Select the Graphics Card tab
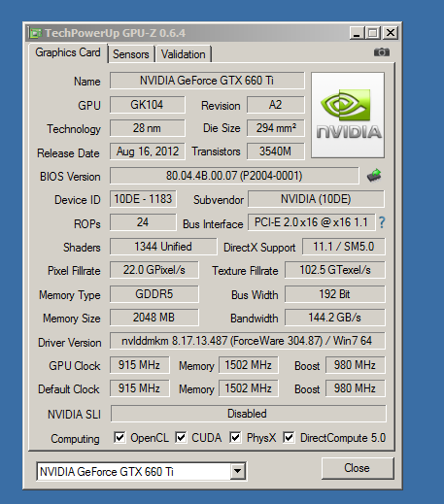Screen dimensions: 444x504 point(68,52)
